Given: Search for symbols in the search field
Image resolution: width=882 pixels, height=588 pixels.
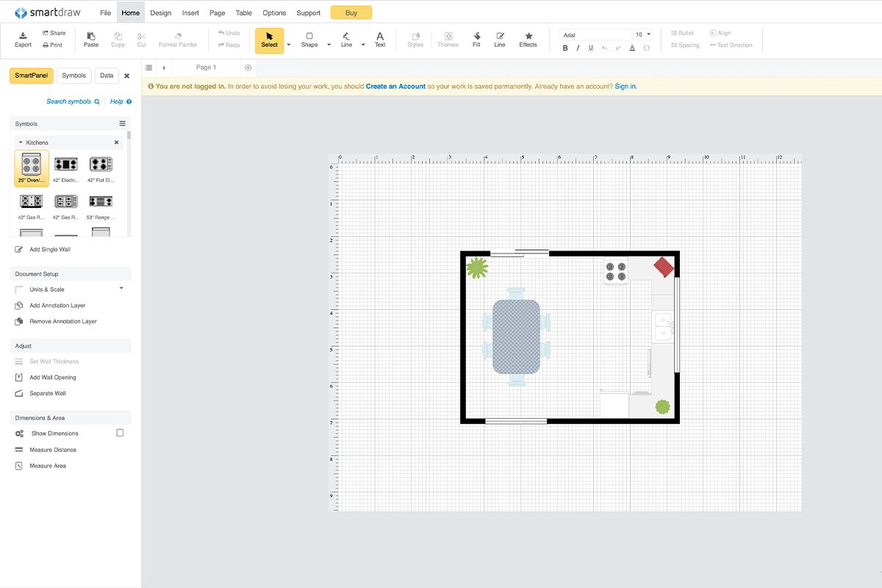Looking at the screenshot, I should pos(68,101).
